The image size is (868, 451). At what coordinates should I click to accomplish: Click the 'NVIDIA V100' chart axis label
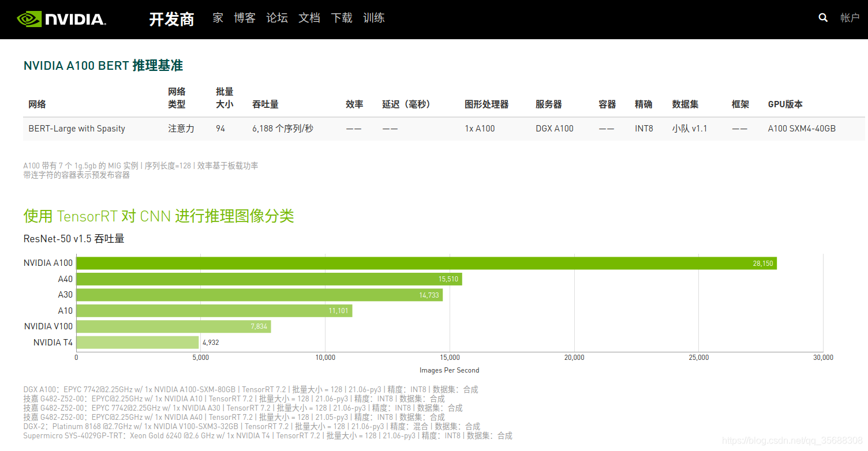click(48, 326)
